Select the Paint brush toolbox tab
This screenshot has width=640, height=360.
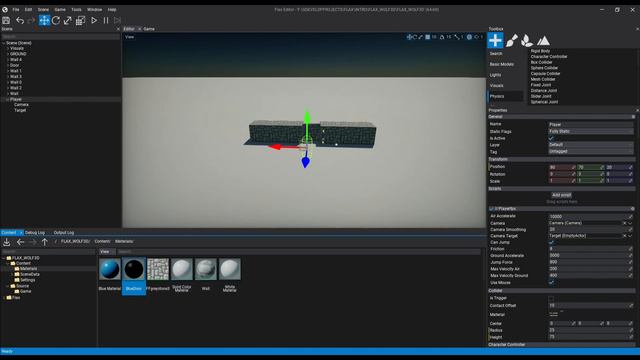click(x=511, y=40)
